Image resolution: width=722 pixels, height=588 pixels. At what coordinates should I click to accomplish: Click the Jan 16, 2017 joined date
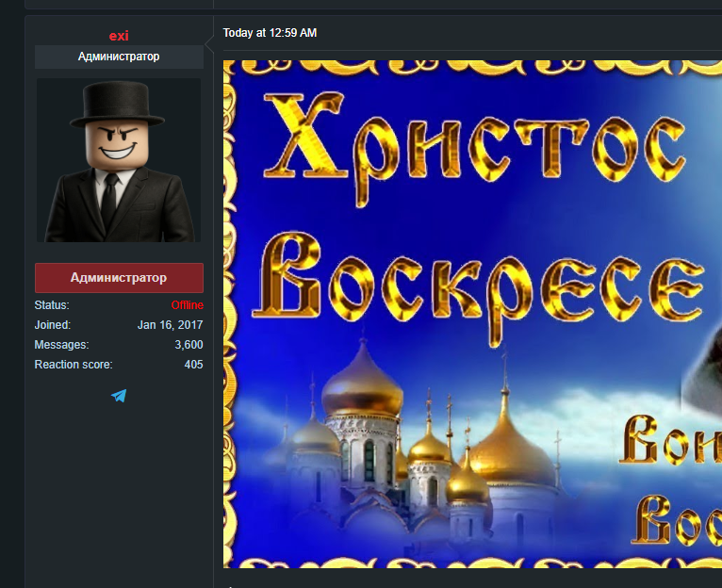170,324
